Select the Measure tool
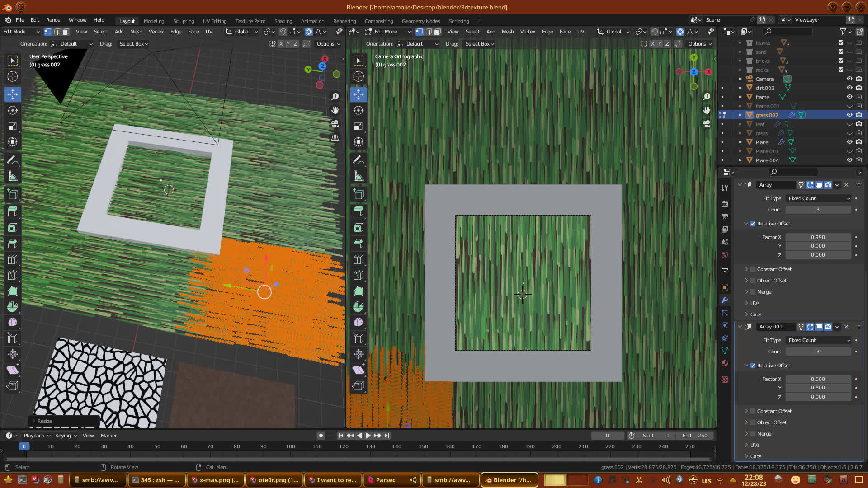868x488 pixels. [x=13, y=176]
